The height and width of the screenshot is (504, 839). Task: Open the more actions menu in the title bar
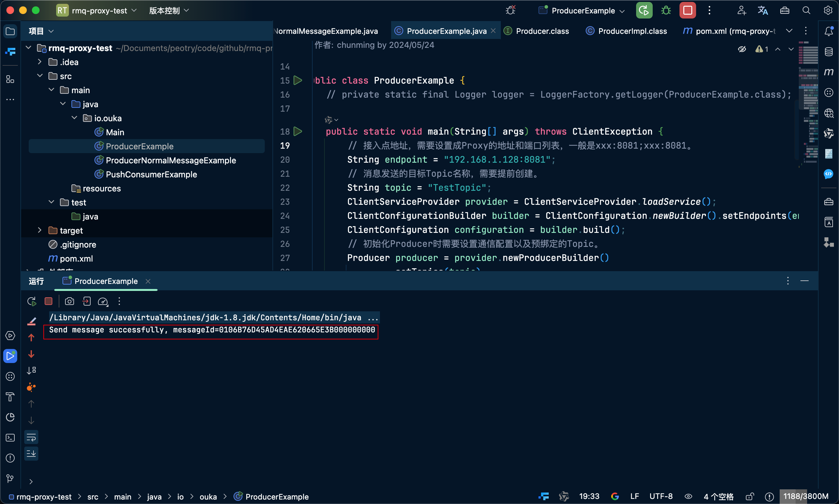[709, 11]
